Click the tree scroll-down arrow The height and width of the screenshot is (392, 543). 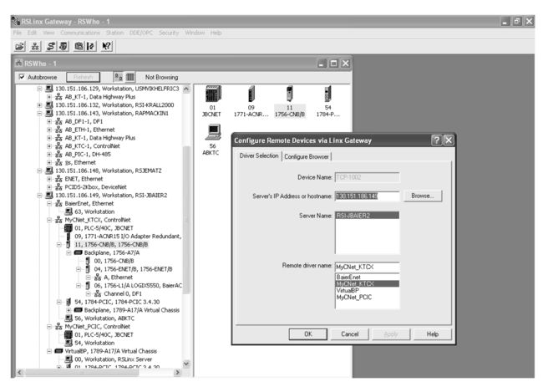pyautogui.click(x=186, y=364)
